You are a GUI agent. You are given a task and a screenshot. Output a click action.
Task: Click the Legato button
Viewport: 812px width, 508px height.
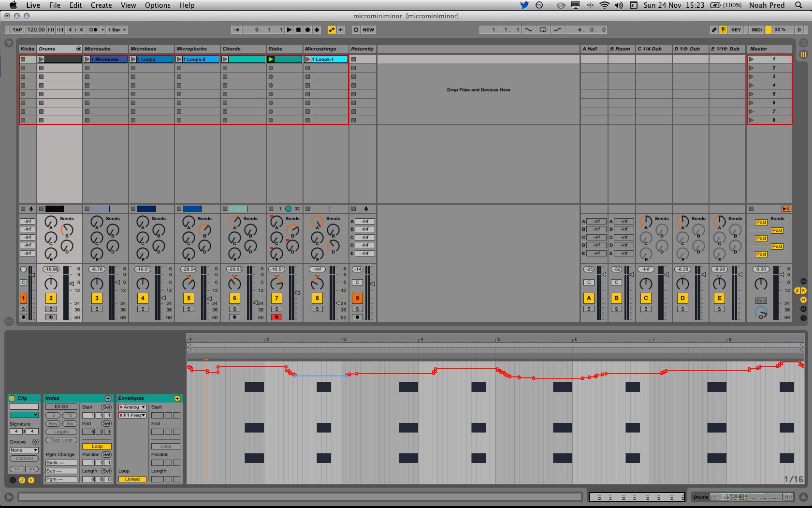tap(61, 432)
